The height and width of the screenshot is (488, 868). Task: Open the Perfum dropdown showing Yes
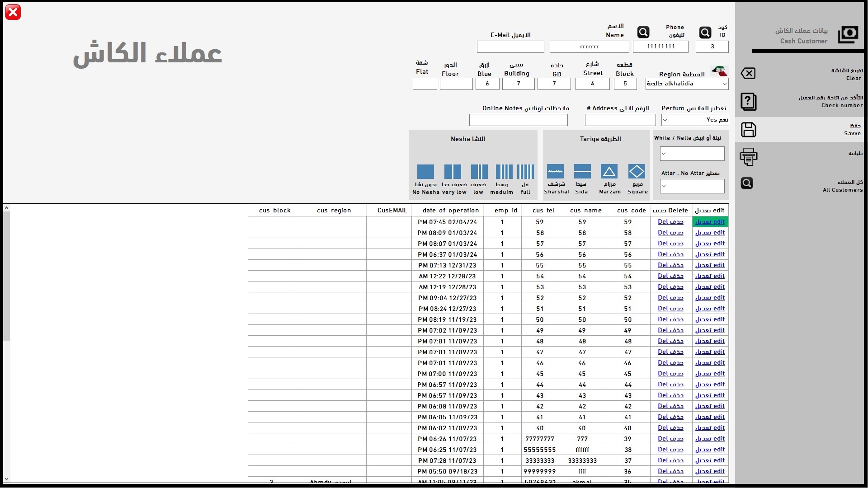(695, 120)
